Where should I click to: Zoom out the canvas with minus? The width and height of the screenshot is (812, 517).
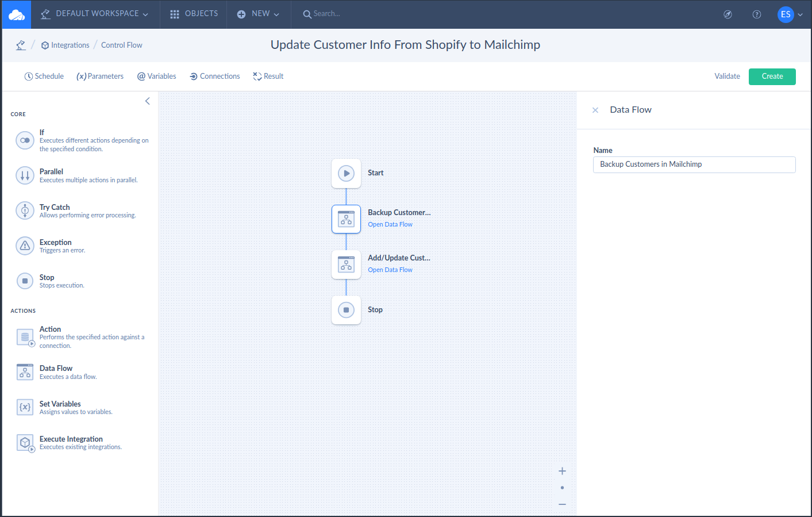point(562,504)
